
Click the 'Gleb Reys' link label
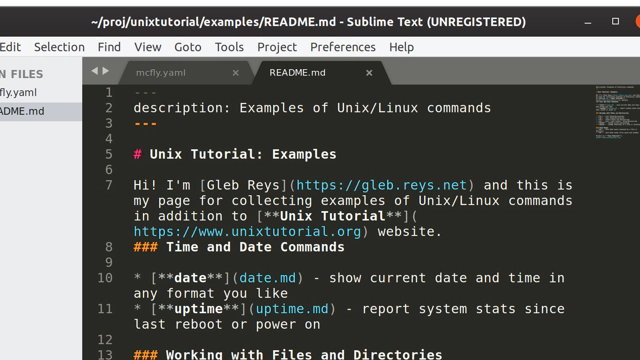pos(243,185)
